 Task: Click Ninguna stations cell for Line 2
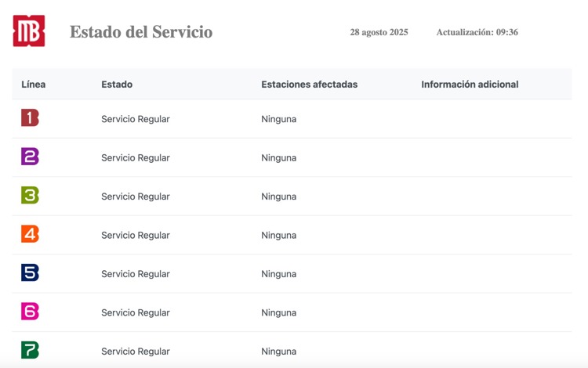click(278, 157)
